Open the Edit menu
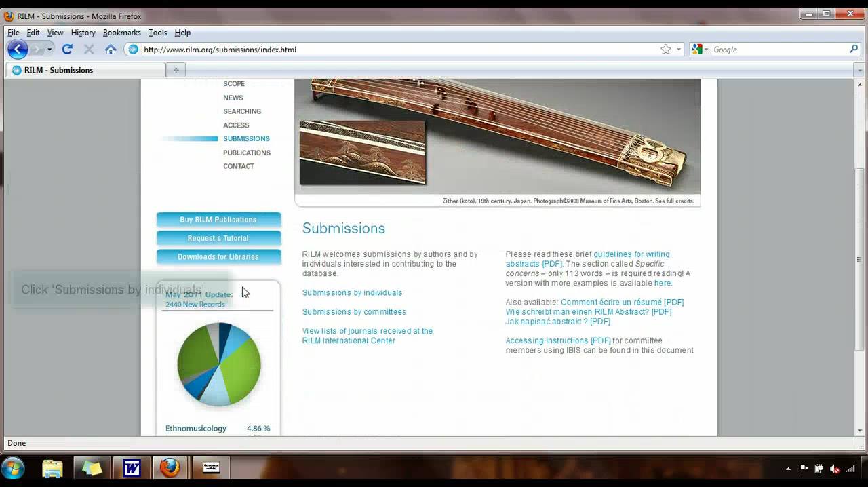Viewport: 868px width, 487px height. (33, 33)
